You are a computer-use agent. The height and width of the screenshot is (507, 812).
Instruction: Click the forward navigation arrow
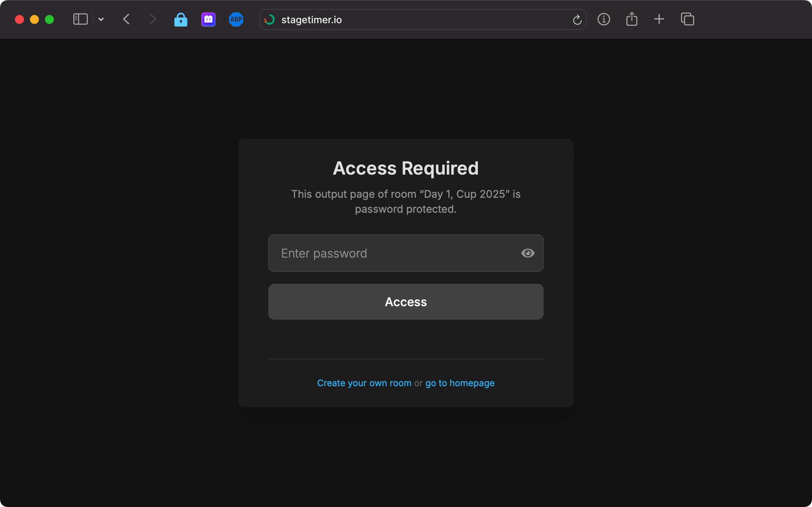[x=153, y=19]
